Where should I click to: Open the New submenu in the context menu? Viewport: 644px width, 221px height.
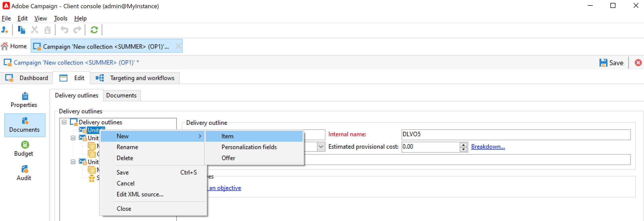152,136
